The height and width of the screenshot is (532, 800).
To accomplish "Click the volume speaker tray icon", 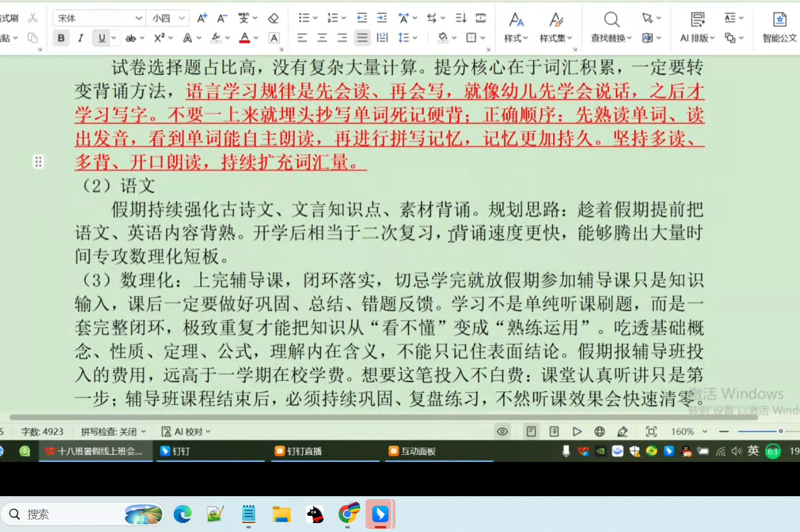I will 736,451.
